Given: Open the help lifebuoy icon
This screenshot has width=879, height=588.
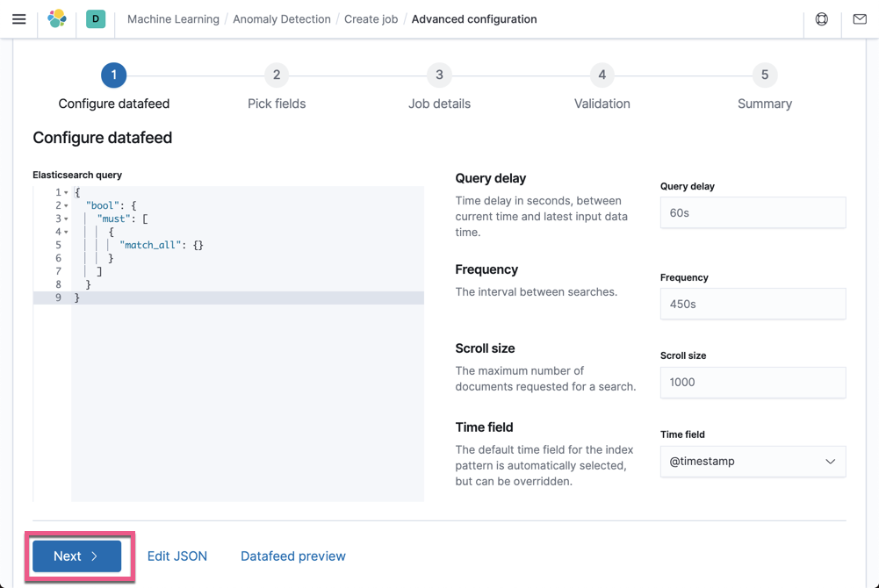Looking at the screenshot, I should pyautogui.click(x=822, y=19).
